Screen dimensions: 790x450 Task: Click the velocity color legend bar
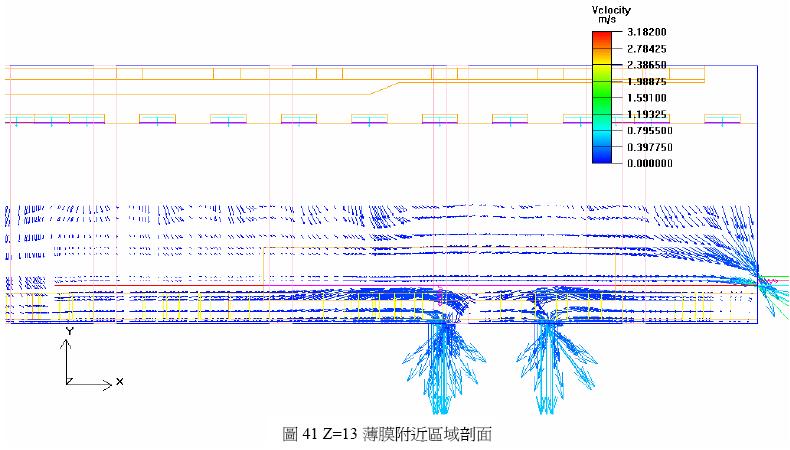[602, 97]
